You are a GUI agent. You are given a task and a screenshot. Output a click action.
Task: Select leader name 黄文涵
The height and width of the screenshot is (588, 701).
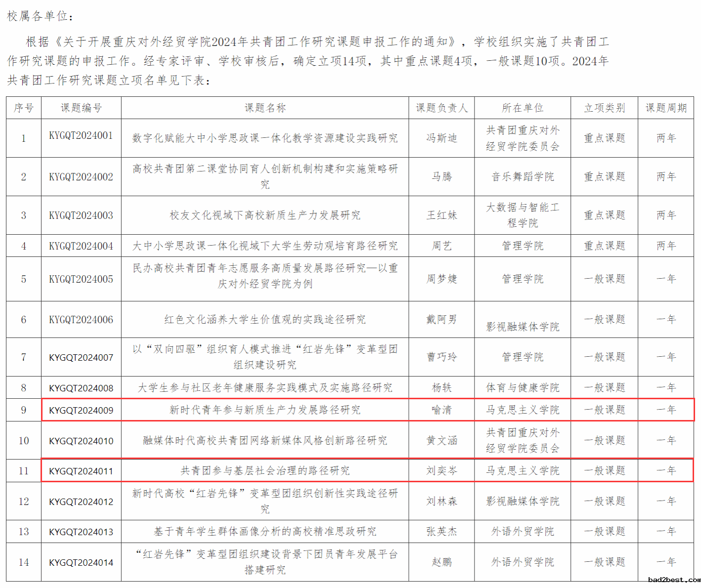(x=441, y=441)
